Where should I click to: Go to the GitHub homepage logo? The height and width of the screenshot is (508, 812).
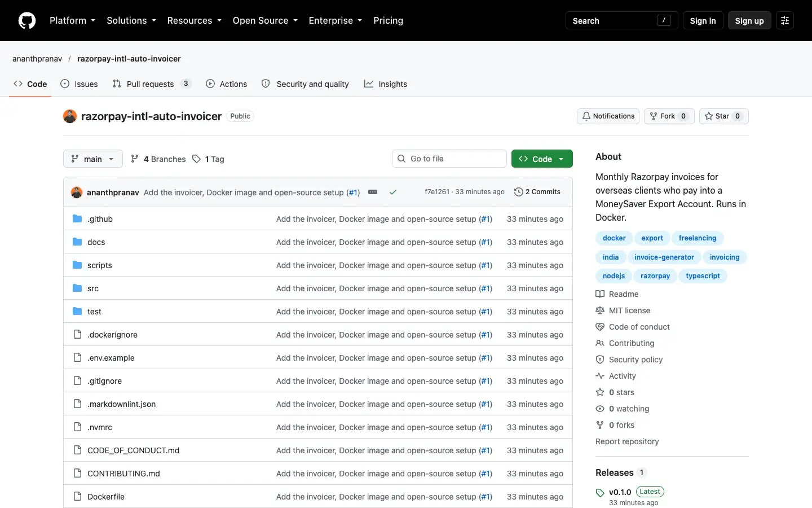[x=27, y=20]
